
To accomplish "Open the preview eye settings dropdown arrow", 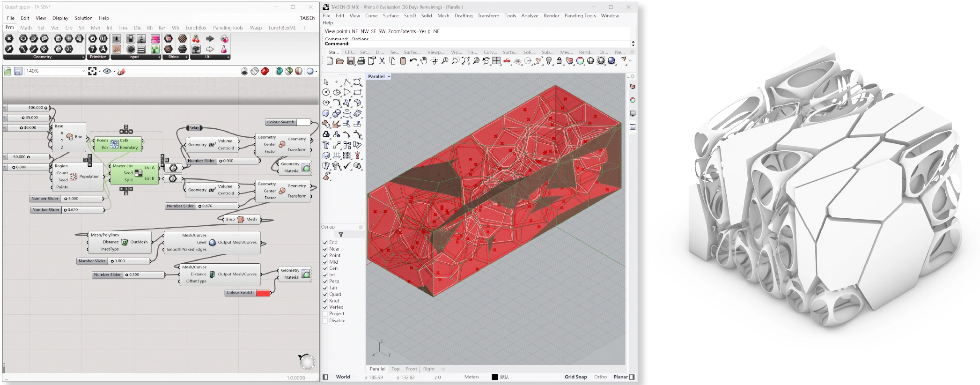I will click(x=114, y=72).
